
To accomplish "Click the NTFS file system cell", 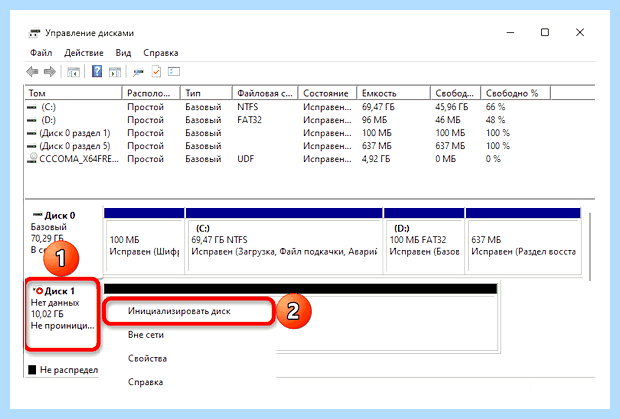I will coord(248,107).
